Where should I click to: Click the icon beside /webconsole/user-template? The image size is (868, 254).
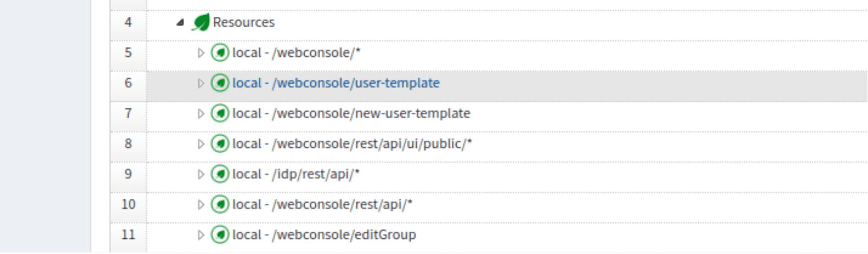(220, 83)
